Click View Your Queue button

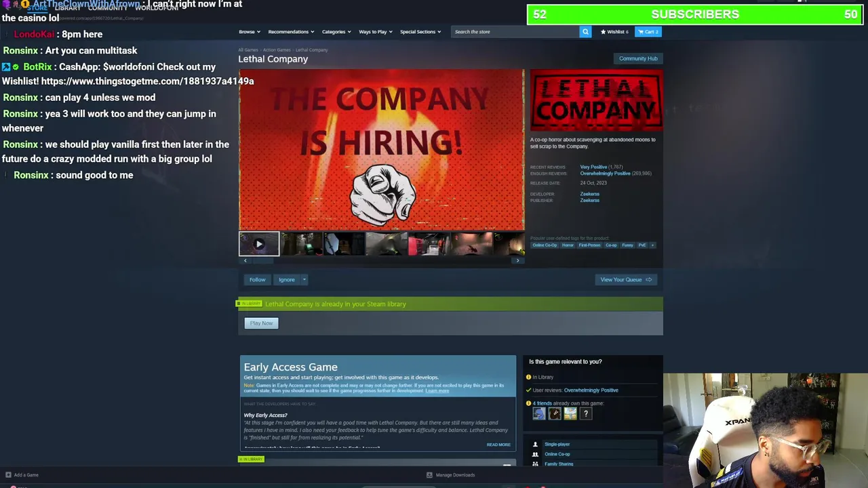click(x=625, y=280)
